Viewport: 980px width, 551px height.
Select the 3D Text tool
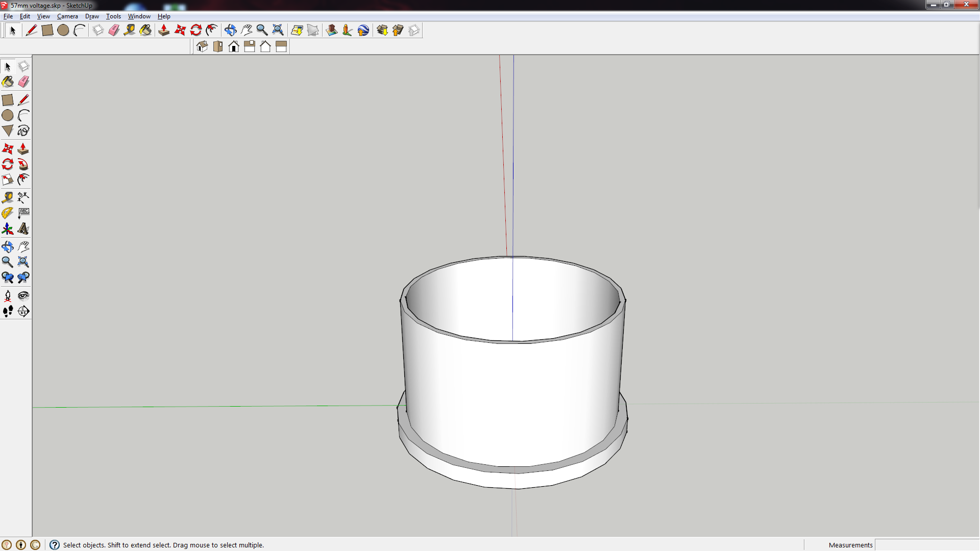(x=23, y=229)
